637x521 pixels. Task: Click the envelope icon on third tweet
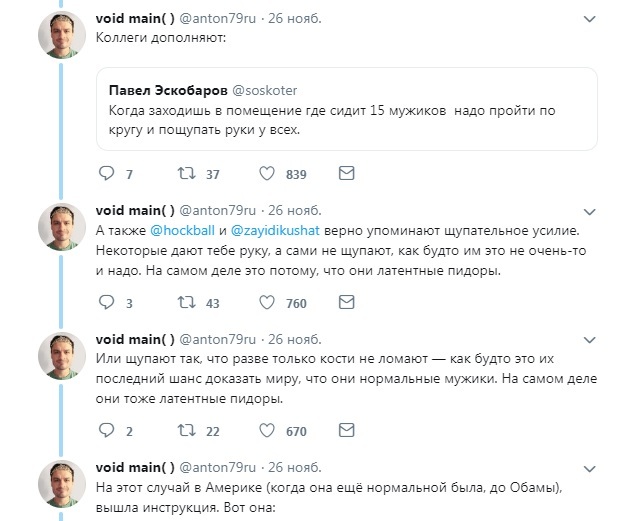tap(346, 432)
